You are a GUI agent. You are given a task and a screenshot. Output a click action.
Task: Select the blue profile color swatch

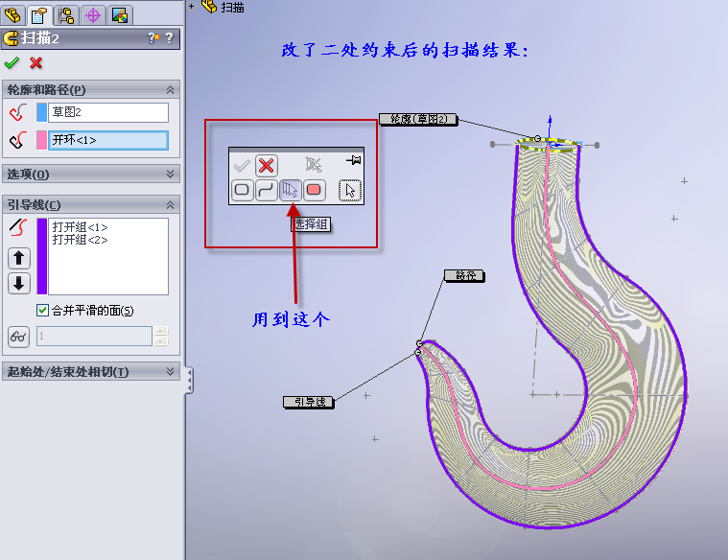pos(41,112)
